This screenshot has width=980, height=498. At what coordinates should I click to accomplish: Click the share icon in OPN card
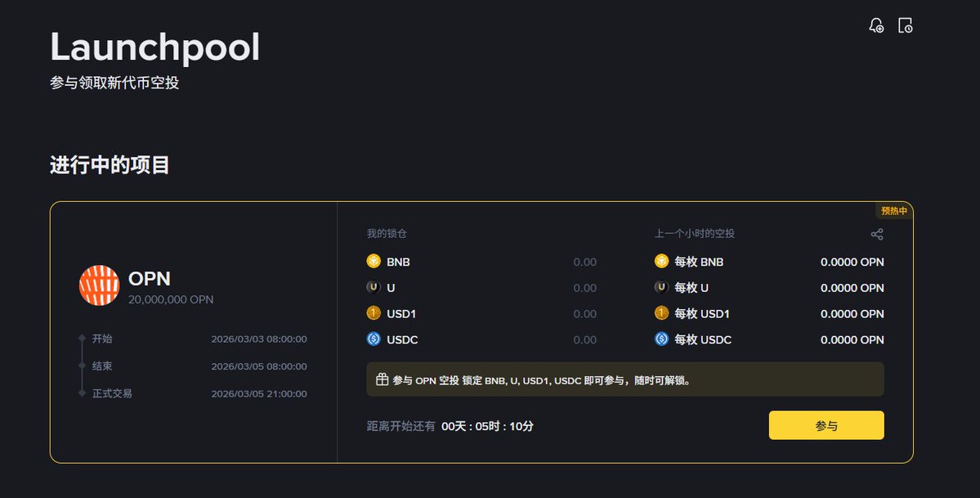[x=877, y=235]
